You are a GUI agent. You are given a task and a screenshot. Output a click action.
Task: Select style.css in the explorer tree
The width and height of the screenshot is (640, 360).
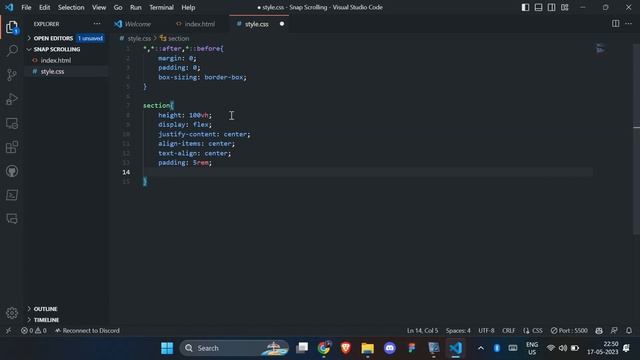[x=52, y=71]
